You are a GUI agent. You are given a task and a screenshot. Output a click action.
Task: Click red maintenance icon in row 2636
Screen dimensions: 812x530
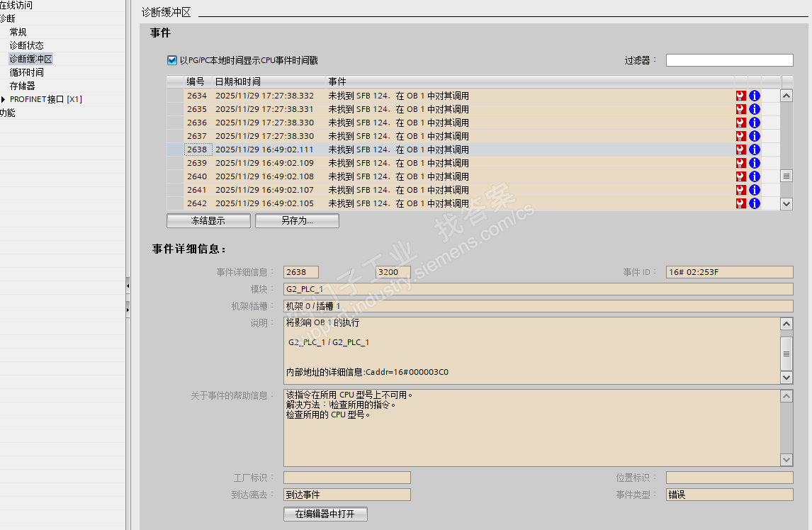741,123
